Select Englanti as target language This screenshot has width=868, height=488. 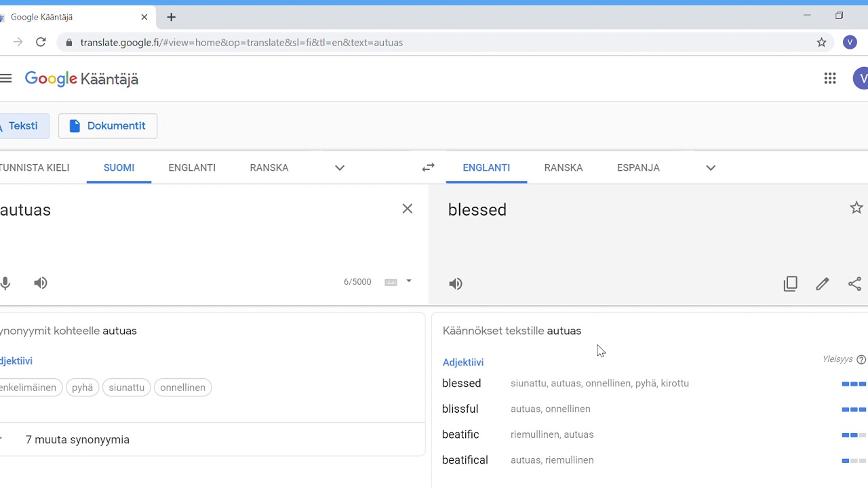pos(486,167)
